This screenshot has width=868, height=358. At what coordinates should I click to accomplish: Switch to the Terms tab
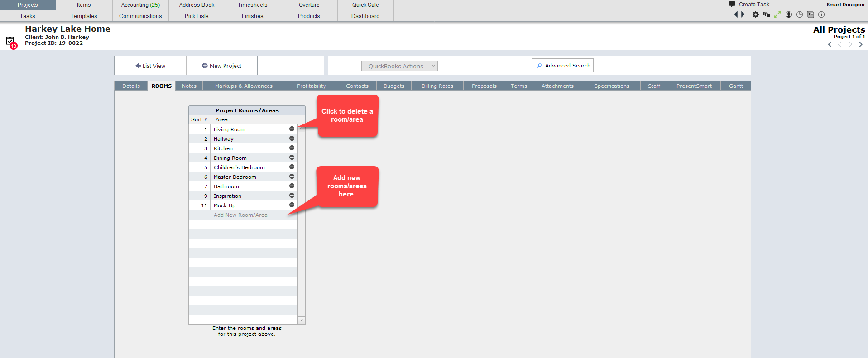[x=519, y=86]
